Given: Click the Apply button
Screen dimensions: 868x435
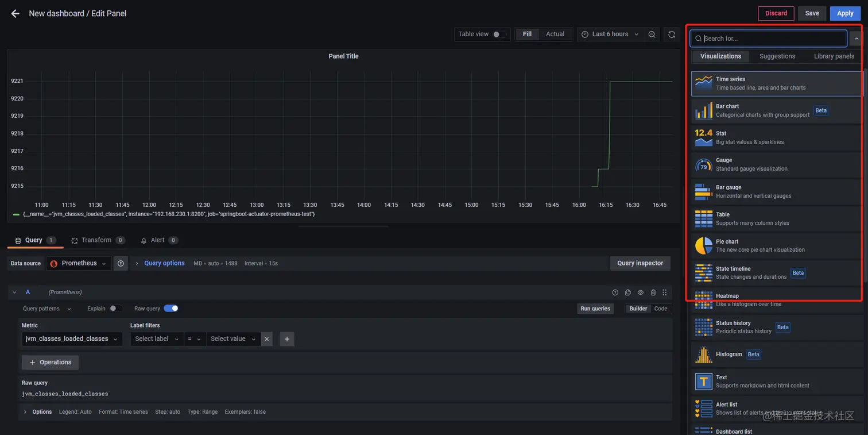Looking at the screenshot, I should (x=845, y=13).
